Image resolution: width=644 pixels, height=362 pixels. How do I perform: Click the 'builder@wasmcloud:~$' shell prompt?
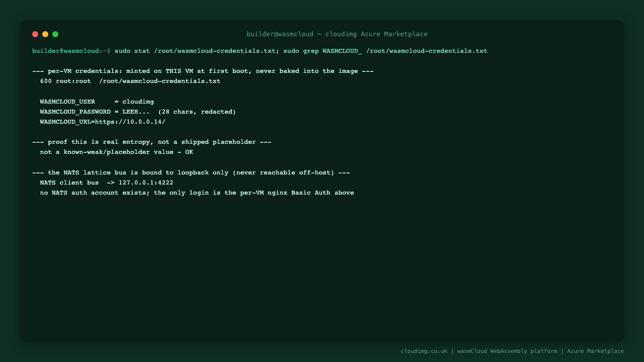point(71,51)
